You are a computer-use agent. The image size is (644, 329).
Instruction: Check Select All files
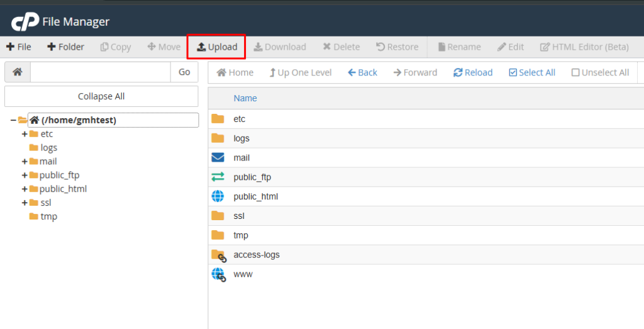[532, 72]
